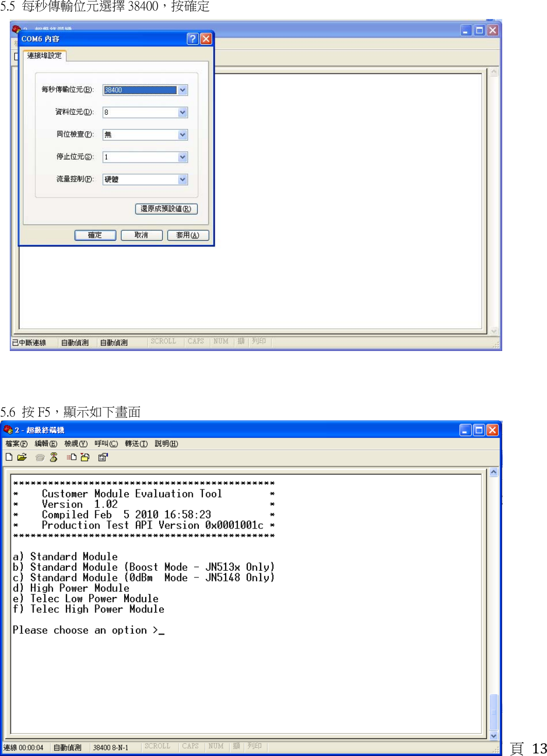Open the 呼叫(C) call menu
Image resolution: width=547 pixels, height=756 pixels.
[x=106, y=444]
